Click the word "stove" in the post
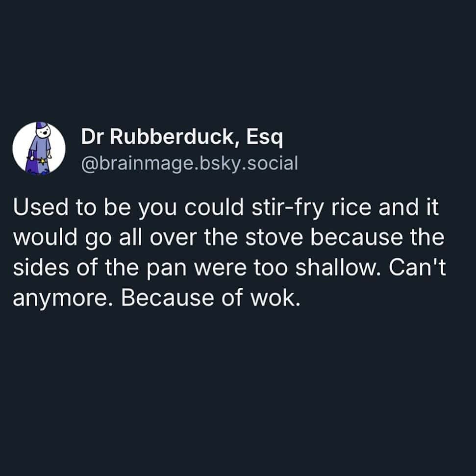476x476 pixels. click(x=274, y=238)
